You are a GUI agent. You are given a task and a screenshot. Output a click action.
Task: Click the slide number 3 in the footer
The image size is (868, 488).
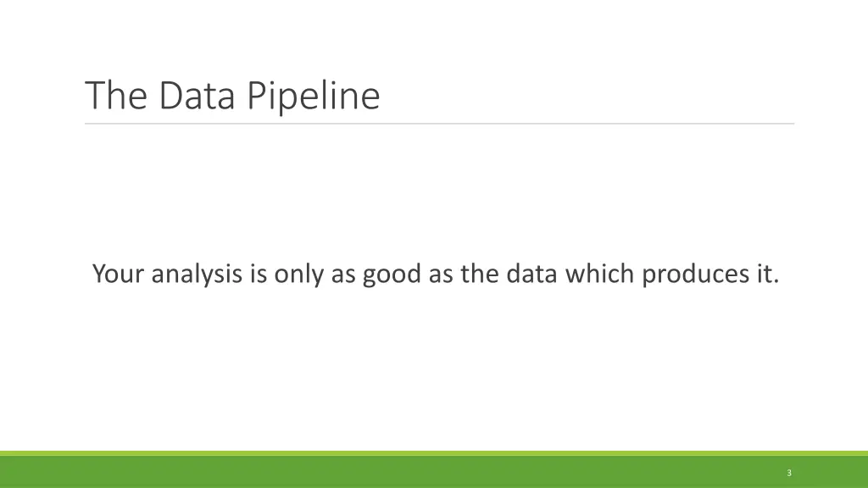789,473
